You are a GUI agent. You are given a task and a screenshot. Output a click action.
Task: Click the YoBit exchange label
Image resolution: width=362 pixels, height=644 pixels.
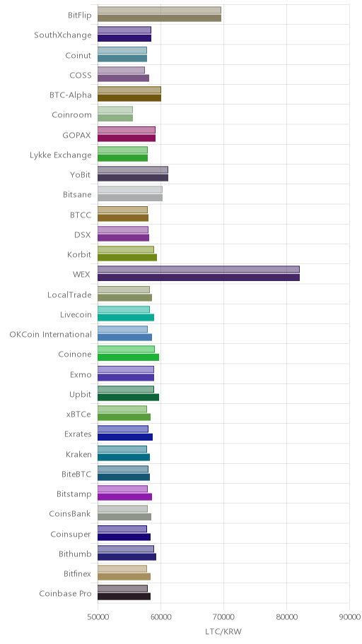point(81,174)
